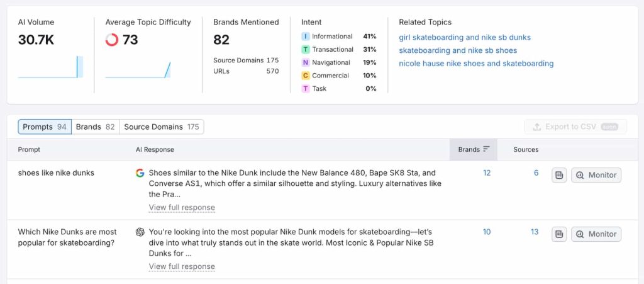Click the Sources column header
Viewport: 644px width, 284px height.
point(526,150)
